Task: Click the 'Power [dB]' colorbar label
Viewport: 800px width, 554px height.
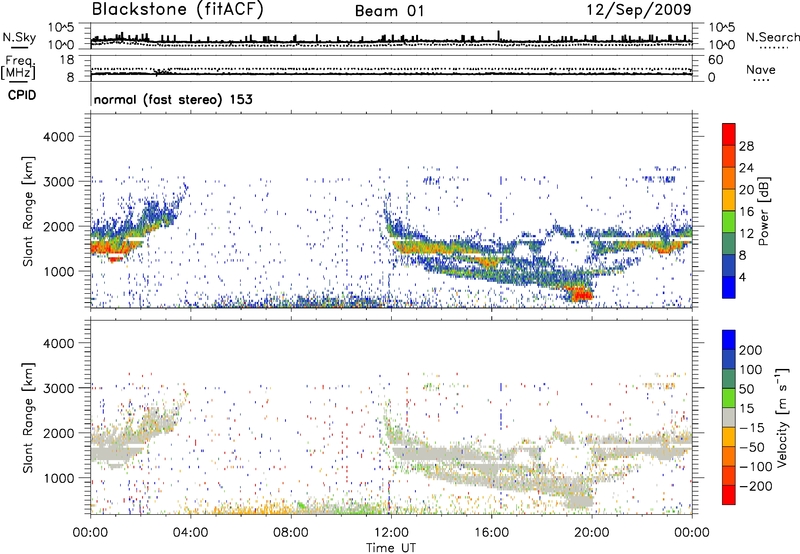Action: pos(763,211)
